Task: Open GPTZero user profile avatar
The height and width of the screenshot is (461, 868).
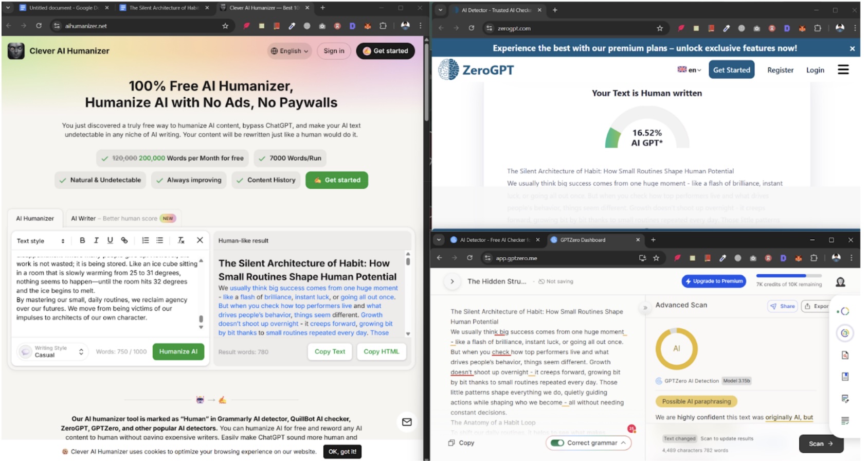Action: [x=841, y=282]
